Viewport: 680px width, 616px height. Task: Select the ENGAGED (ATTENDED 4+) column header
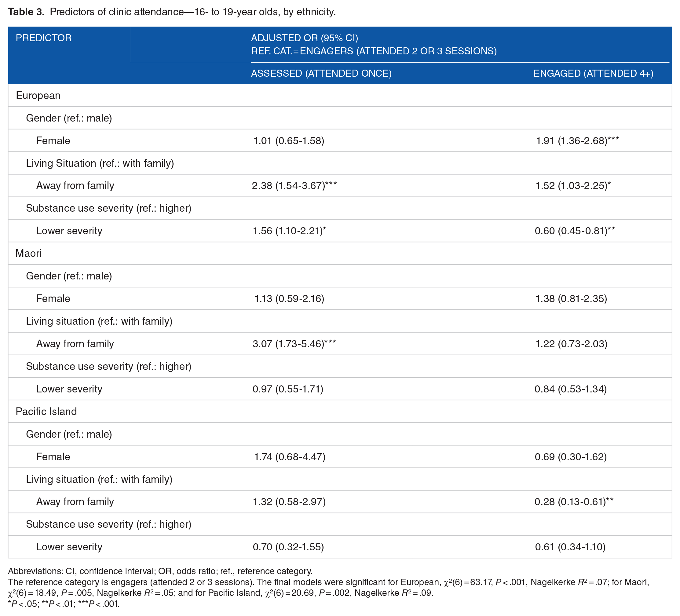point(593,74)
